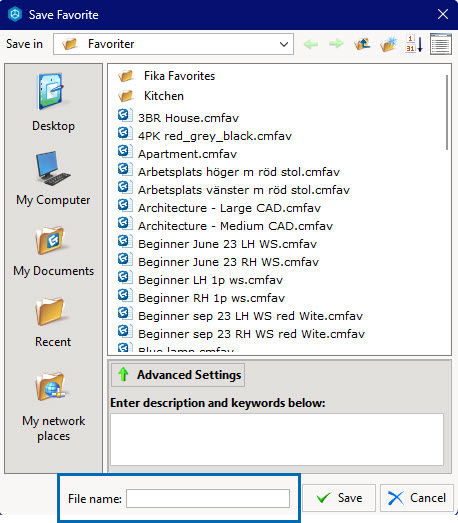Open Recent in the places sidebar

pyautogui.click(x=53, y=323)
